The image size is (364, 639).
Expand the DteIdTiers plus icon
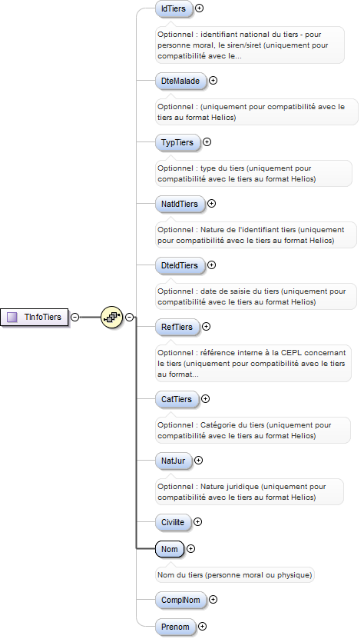point(211,265)
